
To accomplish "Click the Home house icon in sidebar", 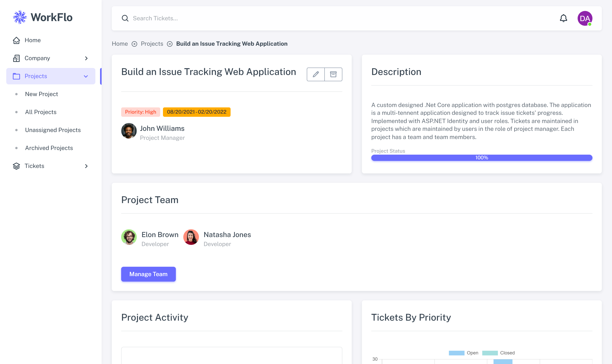I will pyautogui.click(x=16, y=40).
